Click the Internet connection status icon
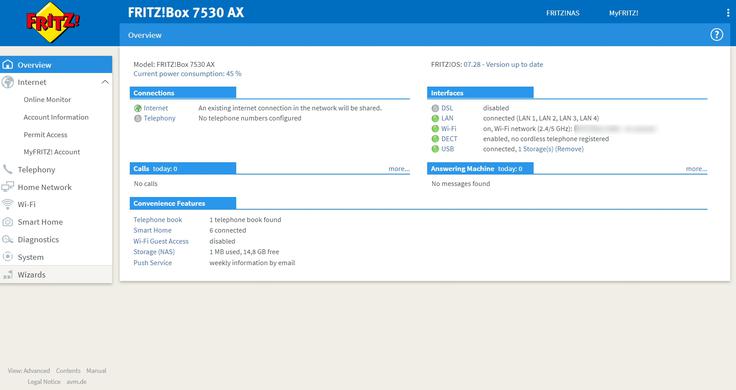 pos(138,108)
